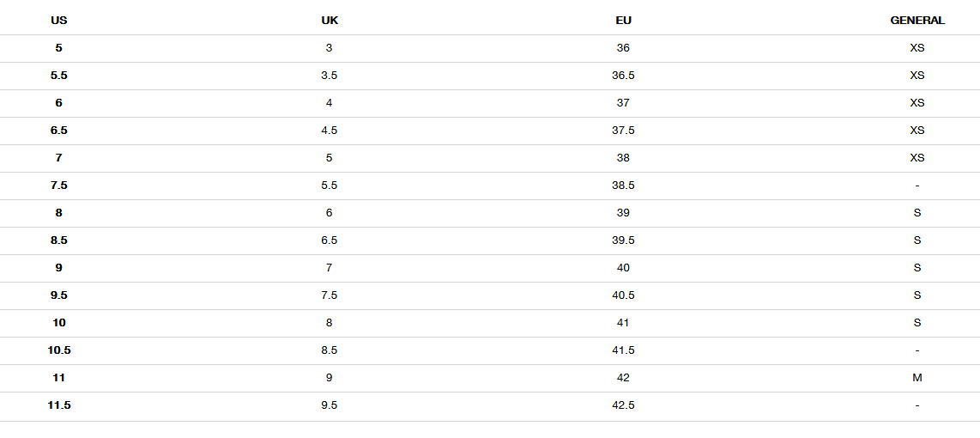Click EU size 38 cell
This screenshot has width=980, height=438.
click(623, 158)
